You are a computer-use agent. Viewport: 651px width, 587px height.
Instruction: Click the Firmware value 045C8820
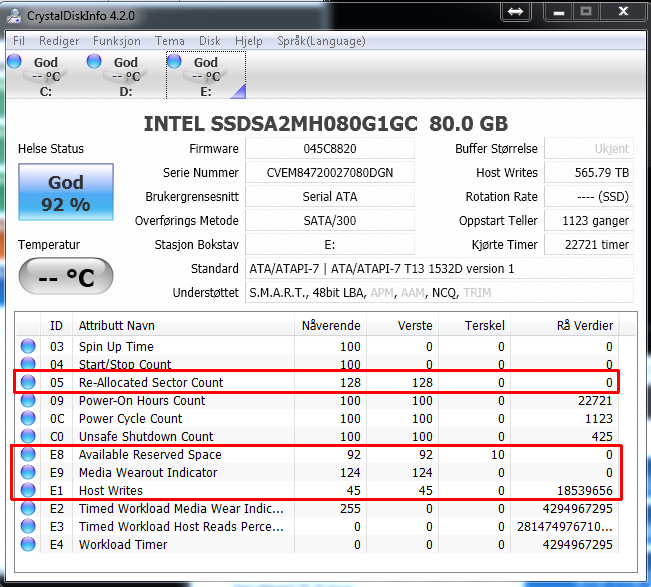tap(330, 149)
